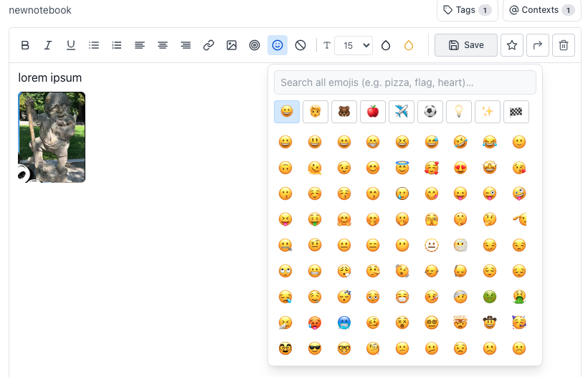Viewport: 588px width, 377px height.
Task: Click in the emoji search field
Action: pyautogui.click(x=405, y=82)
